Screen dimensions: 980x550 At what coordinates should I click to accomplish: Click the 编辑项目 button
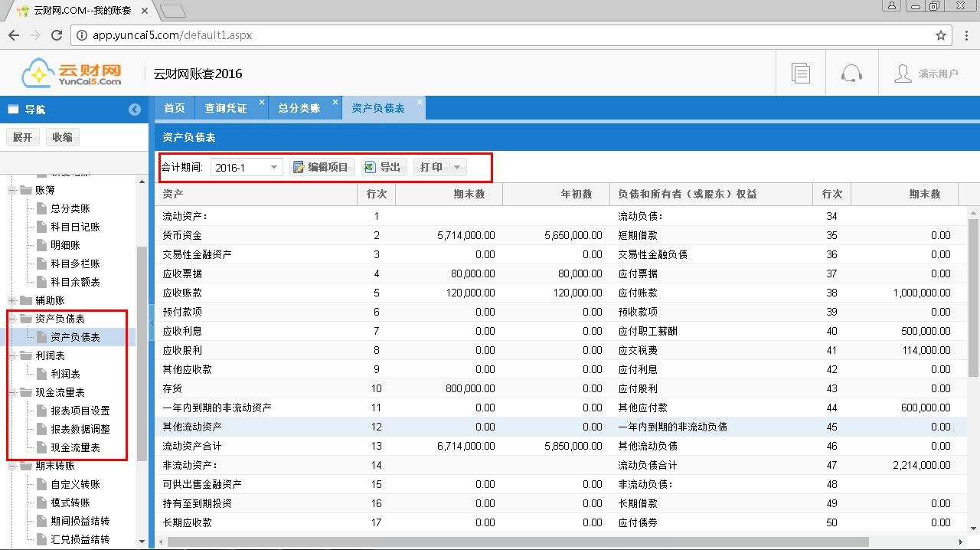[322, 167]
